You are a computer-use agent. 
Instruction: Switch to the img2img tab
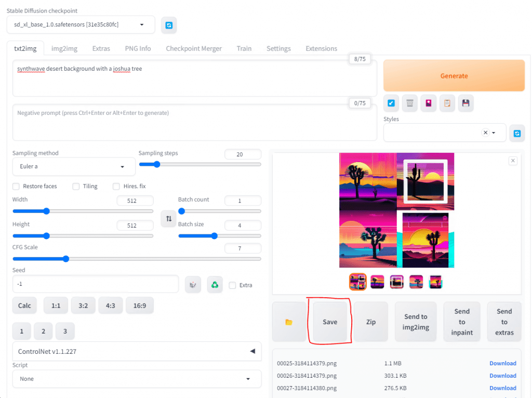pos(64,48)
